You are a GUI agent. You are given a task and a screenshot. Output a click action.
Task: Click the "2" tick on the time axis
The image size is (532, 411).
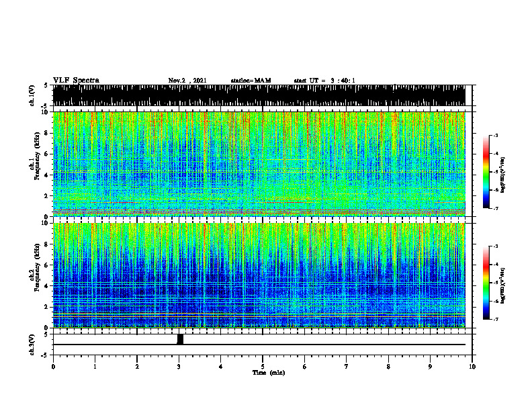(x=137, y=367)
